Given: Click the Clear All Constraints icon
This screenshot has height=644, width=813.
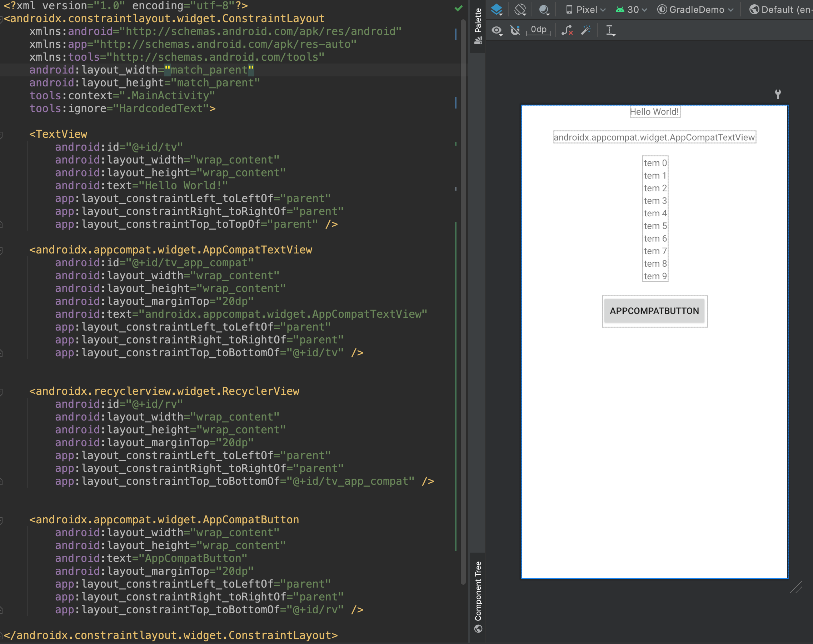Looking at the screenshot, I should [x=567, y=30].
